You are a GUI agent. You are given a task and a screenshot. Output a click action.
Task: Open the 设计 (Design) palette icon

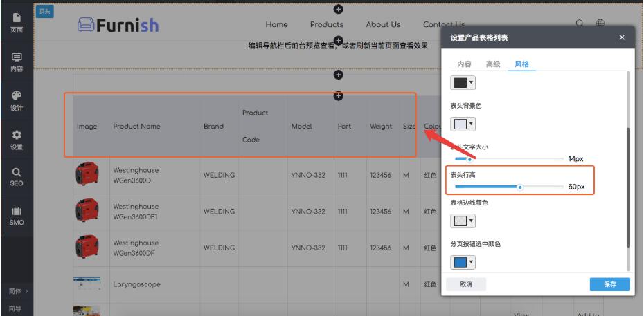(x=16, y=100)
